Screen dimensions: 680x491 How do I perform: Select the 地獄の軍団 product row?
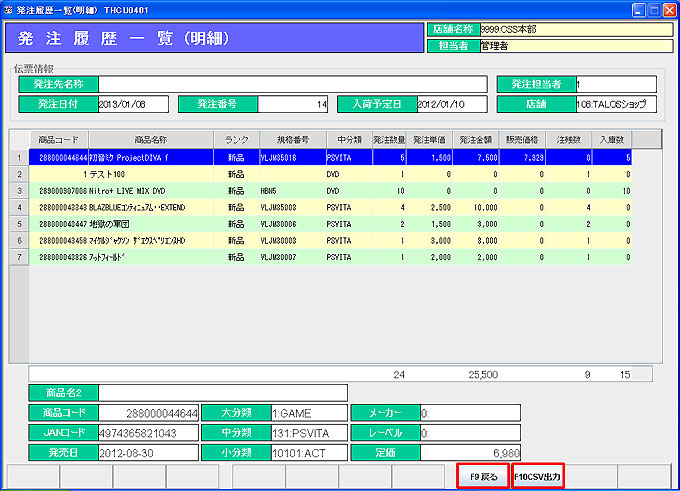150,225
